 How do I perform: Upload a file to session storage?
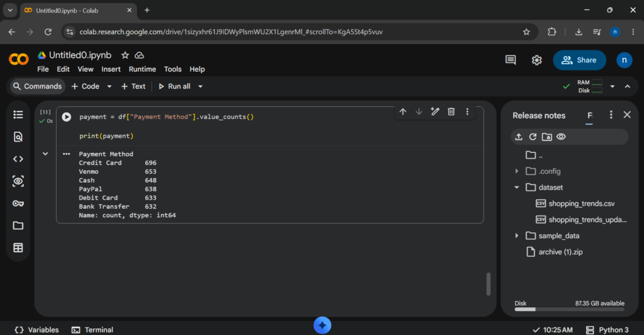(519, 137)
